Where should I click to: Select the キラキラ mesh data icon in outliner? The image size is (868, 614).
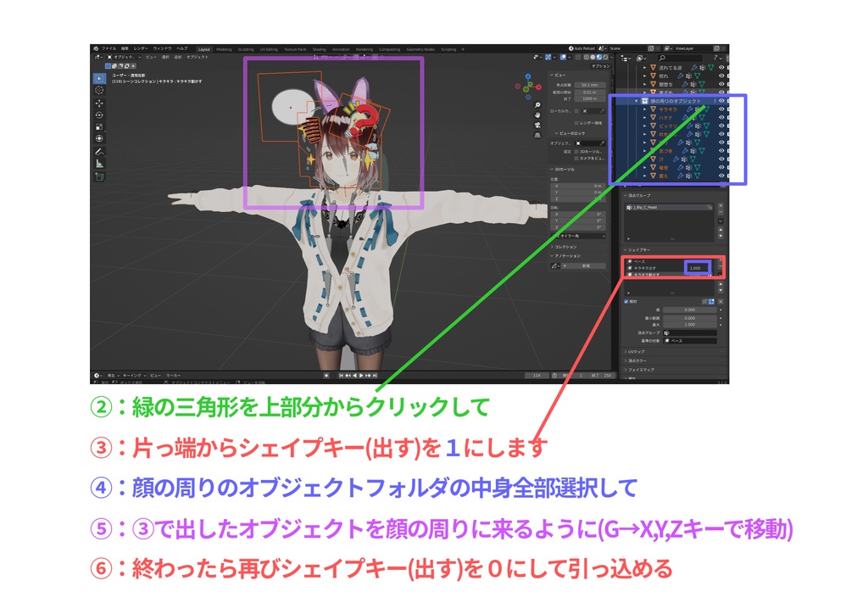click(x=705, y=109)
